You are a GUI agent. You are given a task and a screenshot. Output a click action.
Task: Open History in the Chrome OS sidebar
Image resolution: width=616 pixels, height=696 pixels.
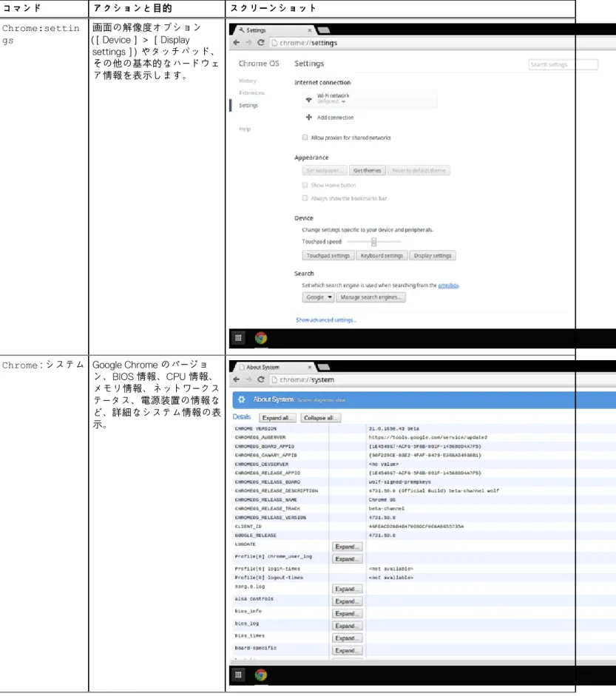(x=248, y=81)
